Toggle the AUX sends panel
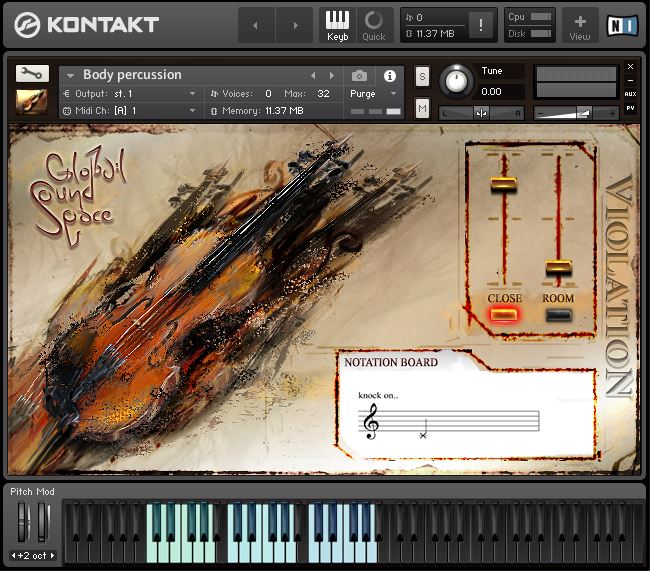Viewport: 650px width, 571px height. [x=630, y=94]
